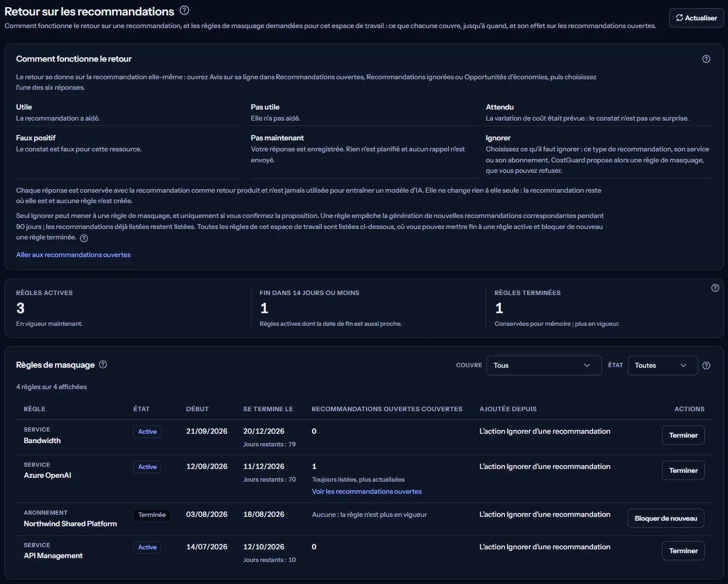Click 'Jours restants : 10' text

(270, 560)
